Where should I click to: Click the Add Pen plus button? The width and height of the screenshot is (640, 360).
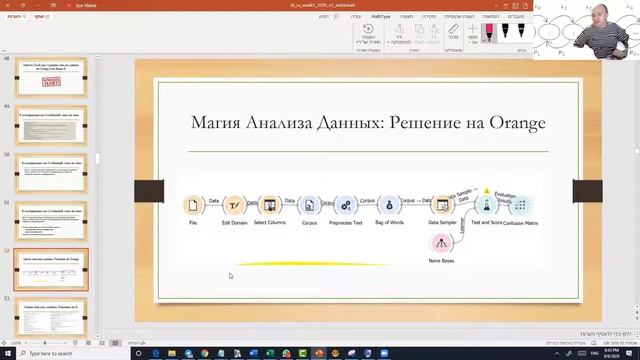[x=473, y=33]
